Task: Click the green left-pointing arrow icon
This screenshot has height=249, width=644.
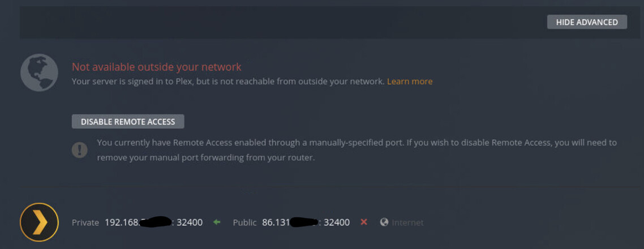Action: 216,223
